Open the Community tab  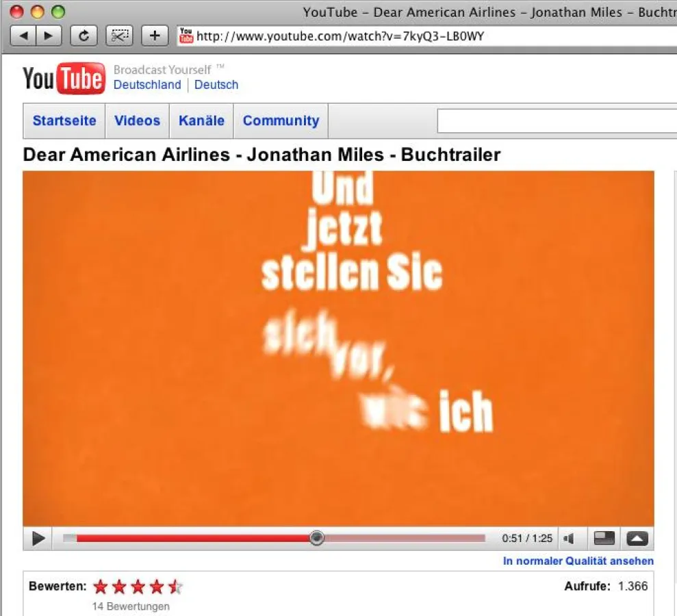281,120
